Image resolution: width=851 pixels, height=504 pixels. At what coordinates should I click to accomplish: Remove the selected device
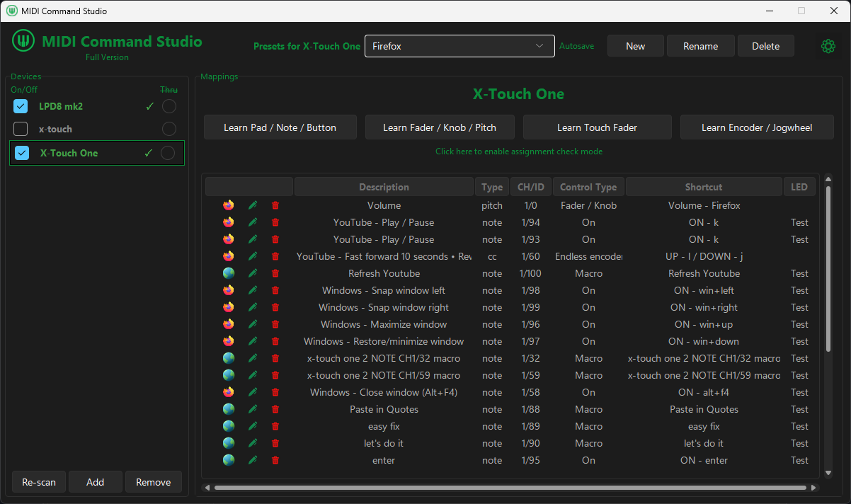154,482
